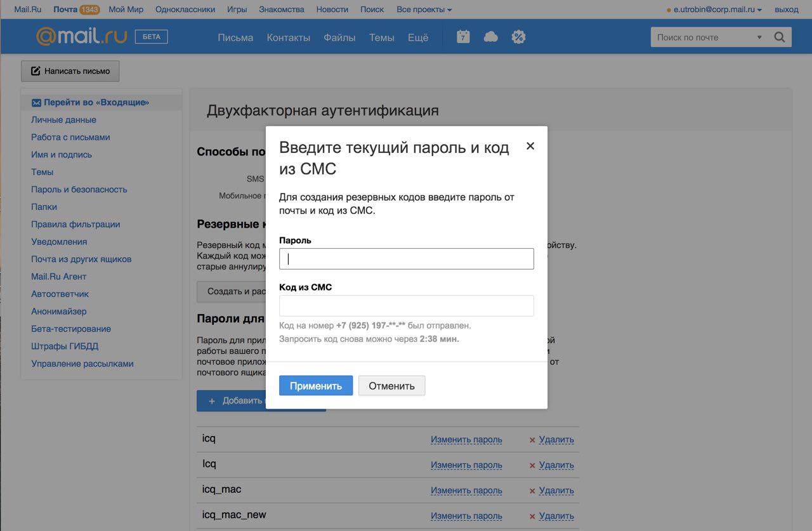812x531 pixels.
Task: Expand the mail search options dropdown arrow
Action: [x=759, y=37]
